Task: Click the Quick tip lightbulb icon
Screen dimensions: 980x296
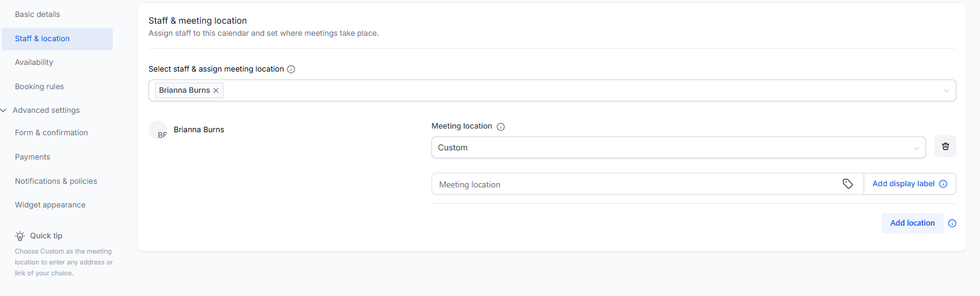Action: click(20, 236)
